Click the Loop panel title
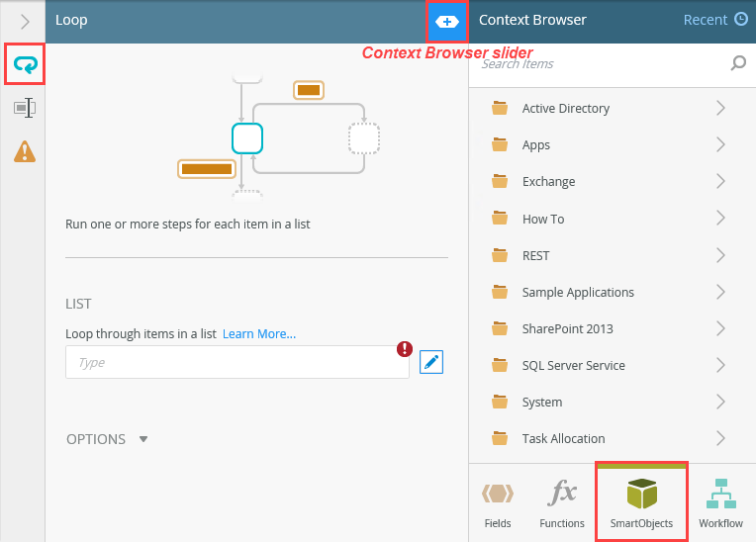The width and height of the screenshot is (756, 542). pyautogui.click(x=71, y=20)
